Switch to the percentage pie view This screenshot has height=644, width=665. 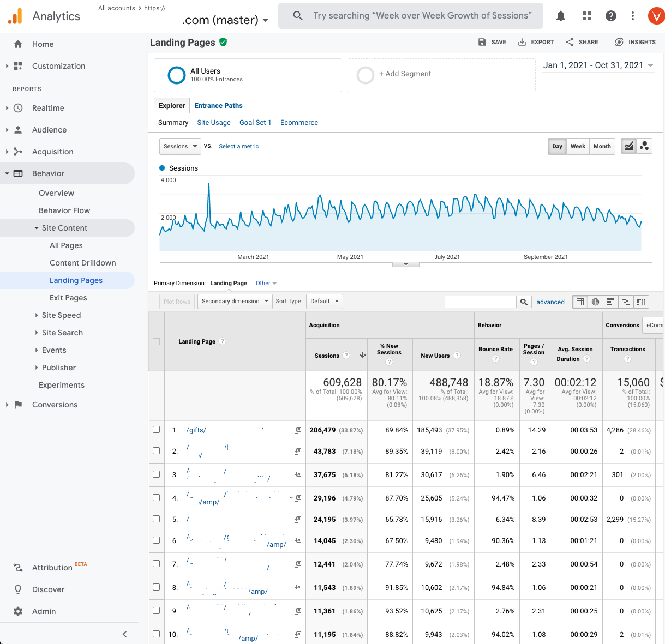(595, 302)
